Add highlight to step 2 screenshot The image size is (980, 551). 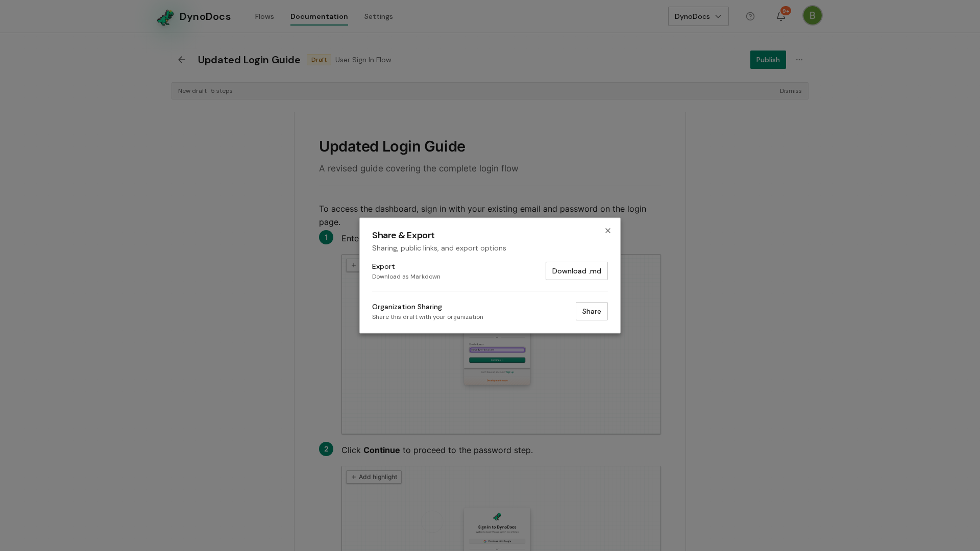coord(374,477)
